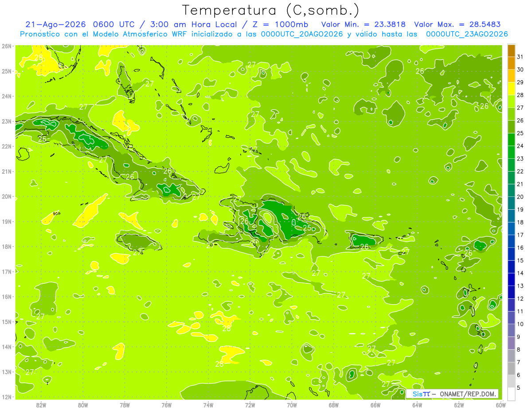The width and height of the screenshot is (532, 411).
Task: Click the initialization time '0000UTC_20AGO2026'
Action: click(x=302, y=34)
